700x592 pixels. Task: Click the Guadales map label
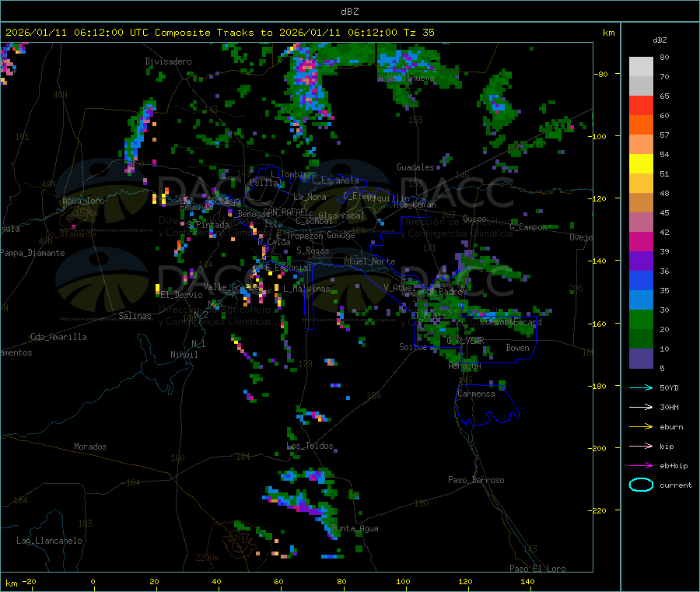pos(415,167)
